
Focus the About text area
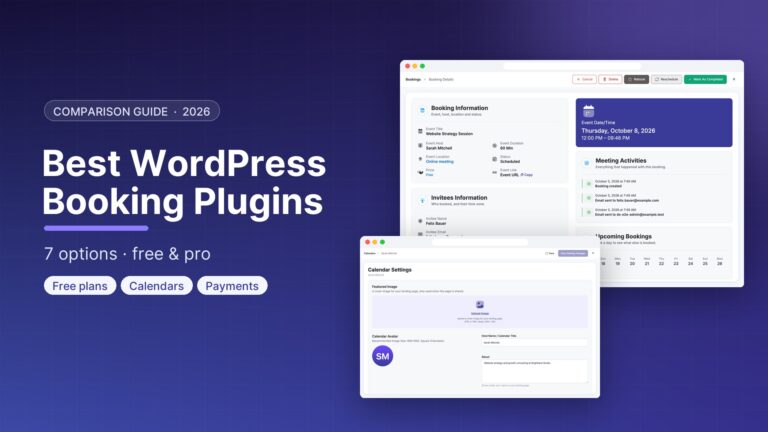[x=534, y=371]
